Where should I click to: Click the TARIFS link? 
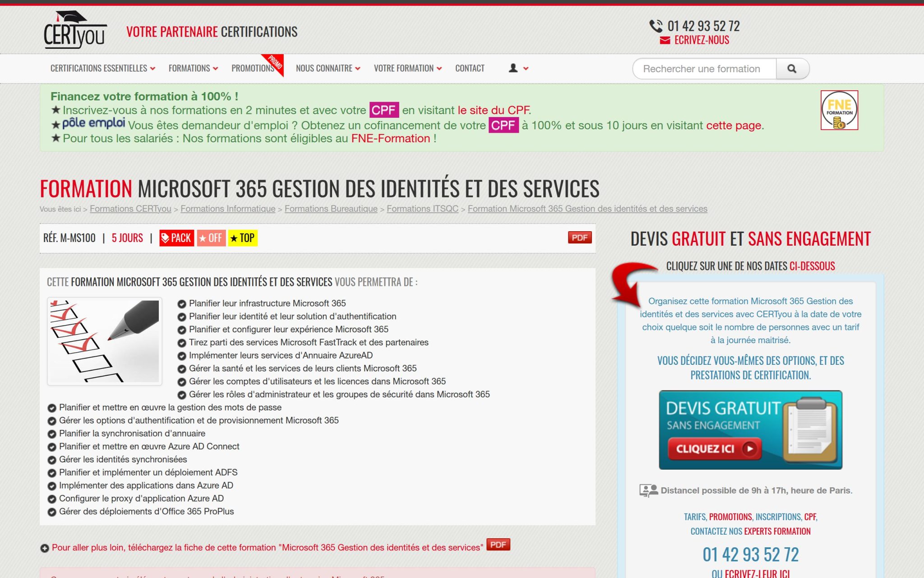point(695,517)
